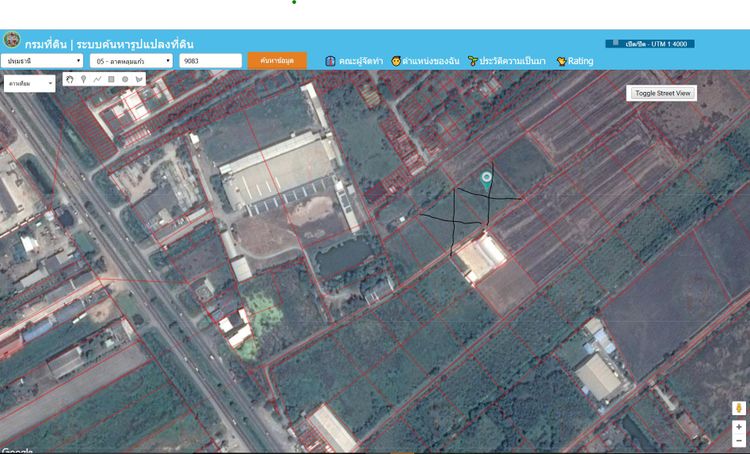Select the rectangle drawing tool

(111, 79)
